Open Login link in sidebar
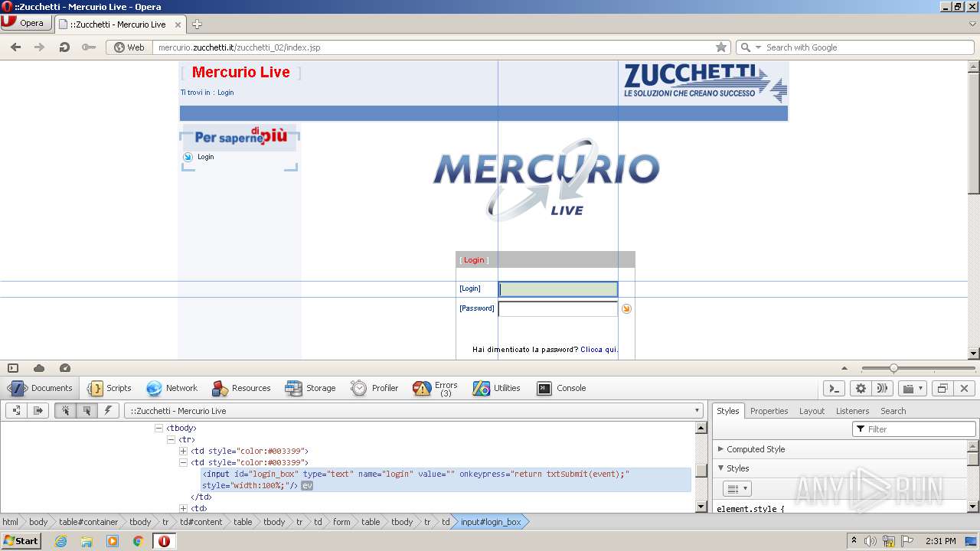 (x=206, y=157)
